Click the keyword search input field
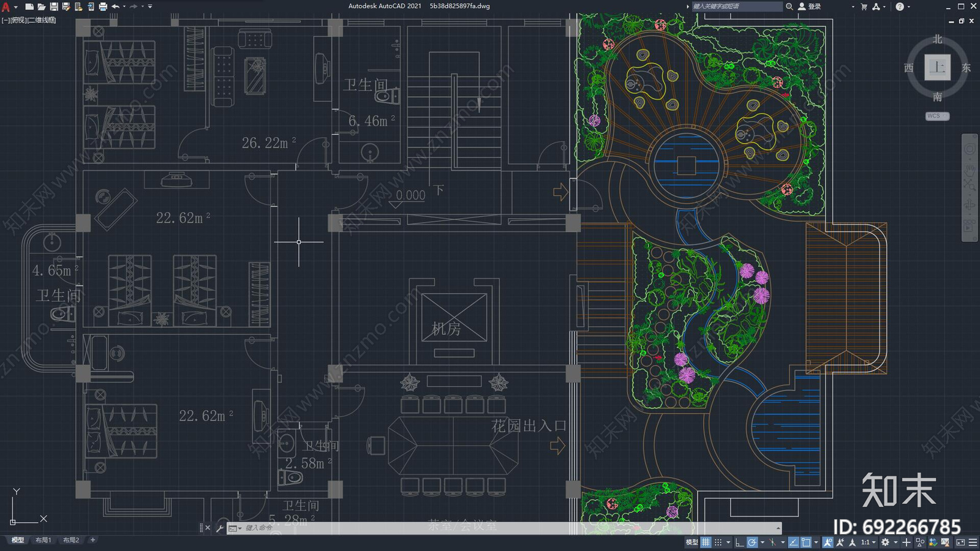The width and height of the screenshot is (980, 551). pyautogui.click(x=737, y=6)
